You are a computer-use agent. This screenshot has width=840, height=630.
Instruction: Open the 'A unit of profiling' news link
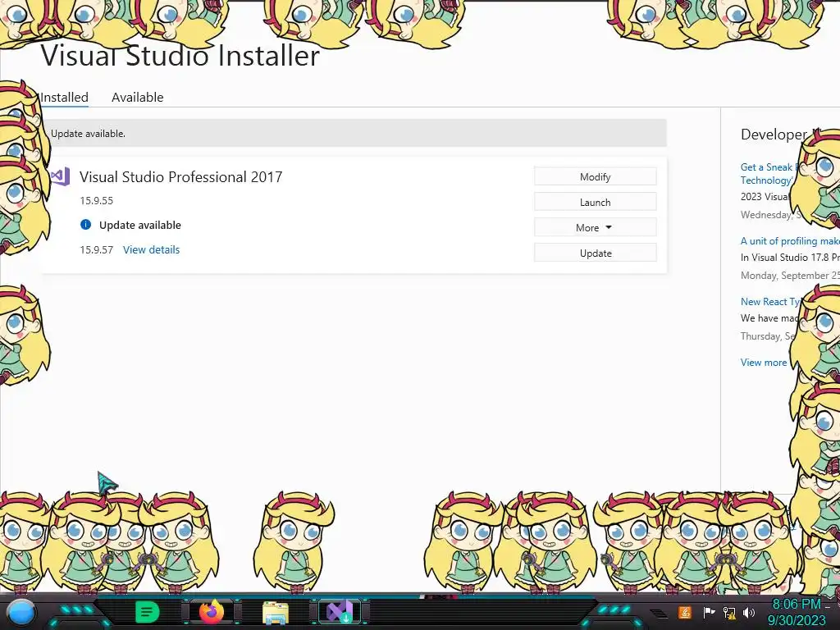coord(790,241)
